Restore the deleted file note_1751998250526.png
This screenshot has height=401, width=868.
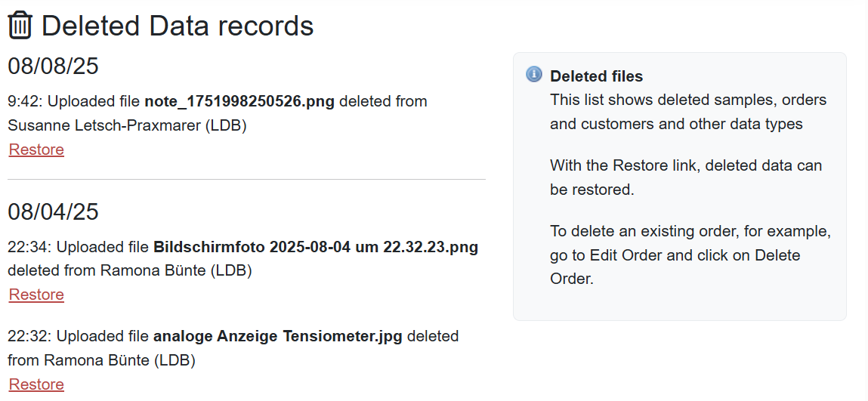tap(36, 150)
